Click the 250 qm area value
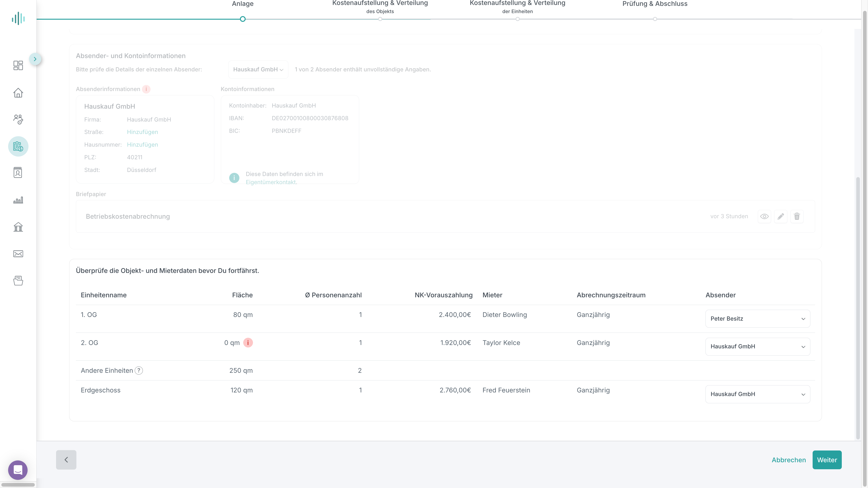This screenshot has width=868, height=488. [241, 371]
